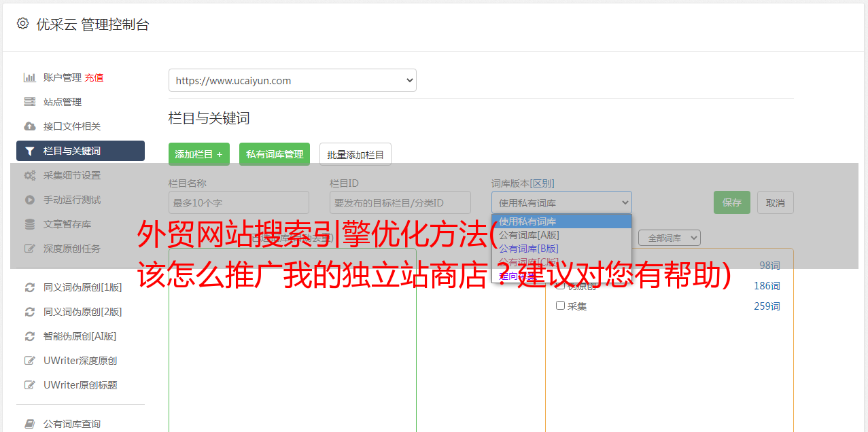Choose 公有词库[A版] in the dropdown list

[x=561, y=234]
